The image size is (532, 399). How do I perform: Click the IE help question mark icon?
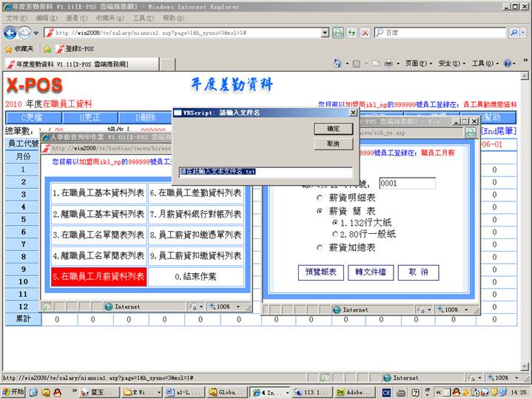pyautogui.click(x=508, y=64)
